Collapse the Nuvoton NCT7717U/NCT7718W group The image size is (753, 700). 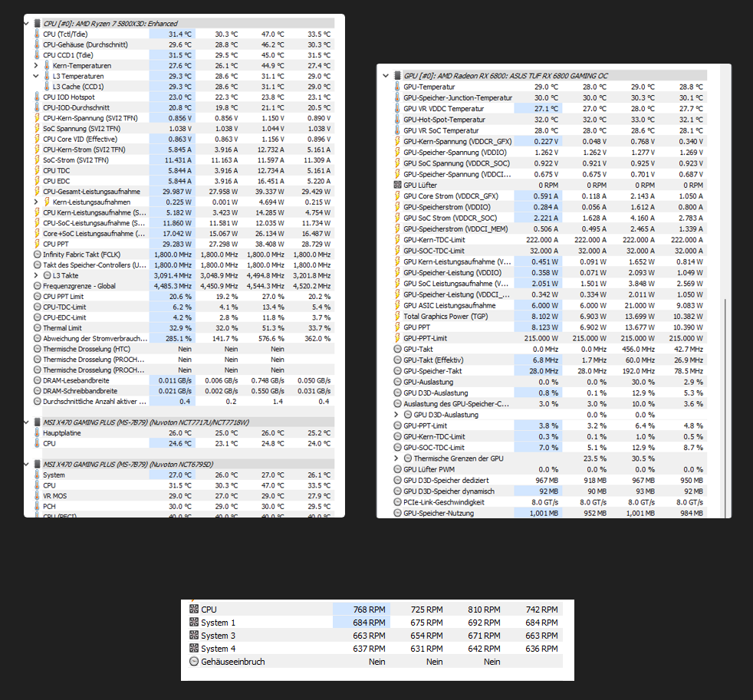pyautogui.click(x=26, y=422)
